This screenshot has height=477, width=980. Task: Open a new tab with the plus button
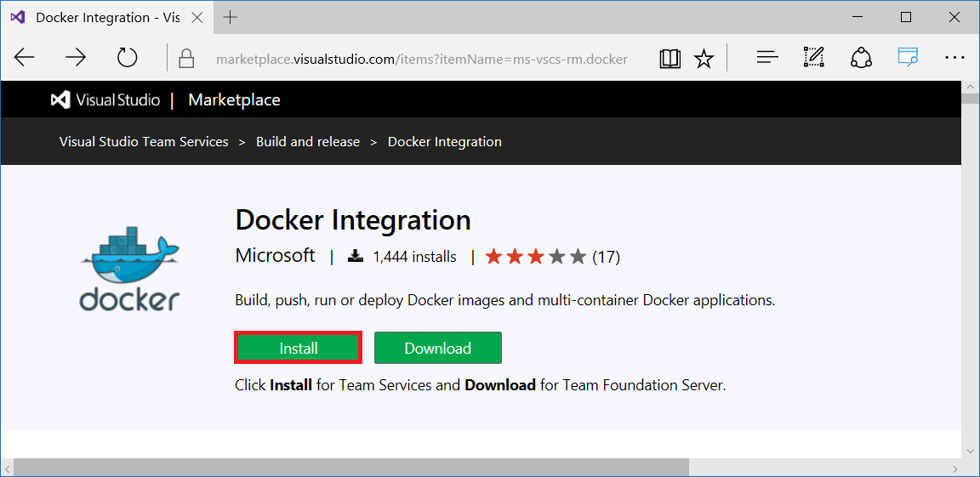click(230, 18)
